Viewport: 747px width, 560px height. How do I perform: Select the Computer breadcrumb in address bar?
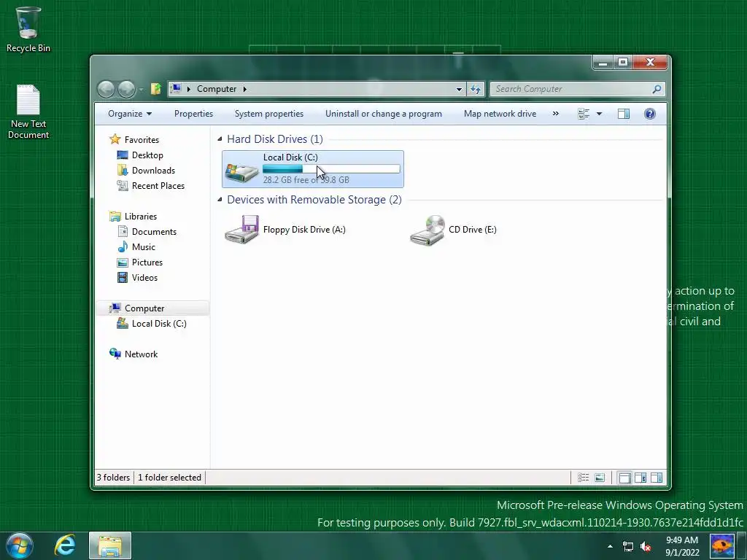click(216, 89)
